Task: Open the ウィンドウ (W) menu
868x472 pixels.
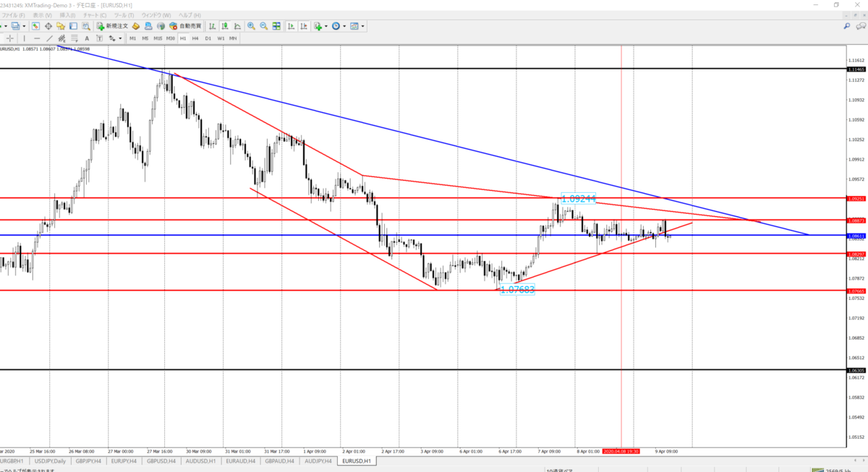Action: tap(156, 14)
